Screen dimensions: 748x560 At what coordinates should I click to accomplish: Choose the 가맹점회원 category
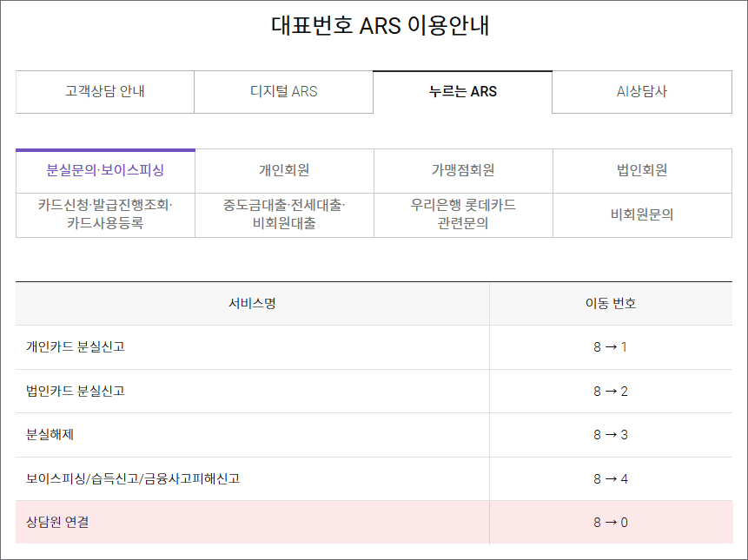(x=463, y=170)
